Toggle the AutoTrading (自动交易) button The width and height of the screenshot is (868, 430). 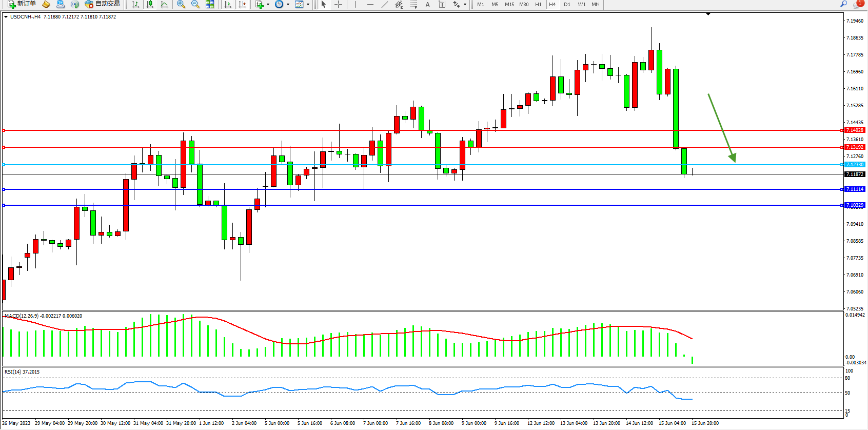click(x=102, y=4)
